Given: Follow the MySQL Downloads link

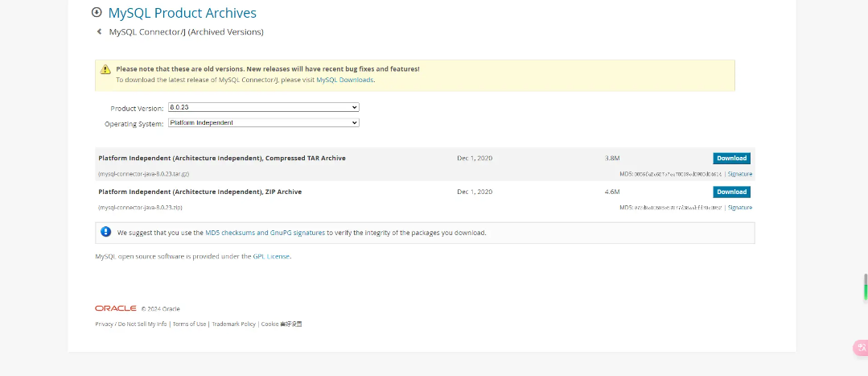Looking at the screenshot, I should [x=345, y=80].
